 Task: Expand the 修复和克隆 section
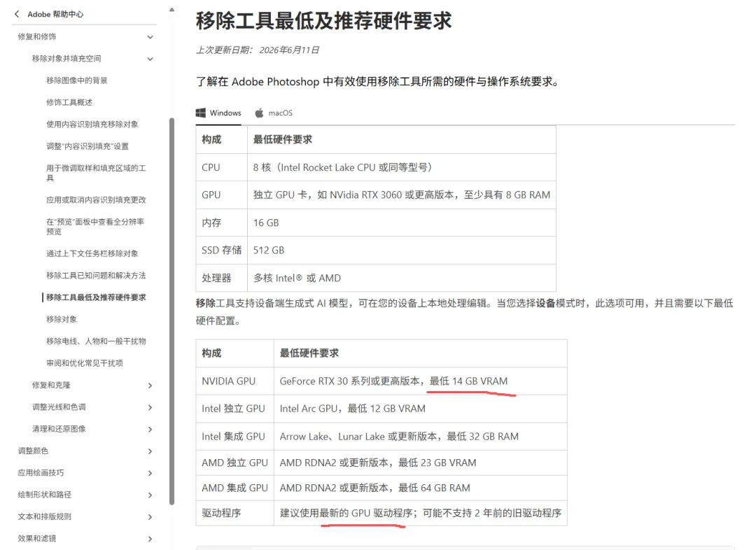(150, 385)
